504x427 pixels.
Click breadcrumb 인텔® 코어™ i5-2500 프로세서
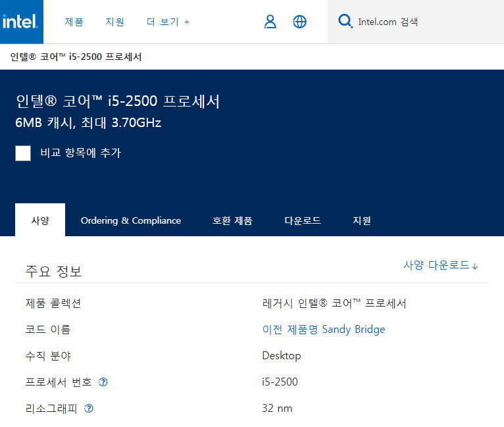[x=76, y=57]
